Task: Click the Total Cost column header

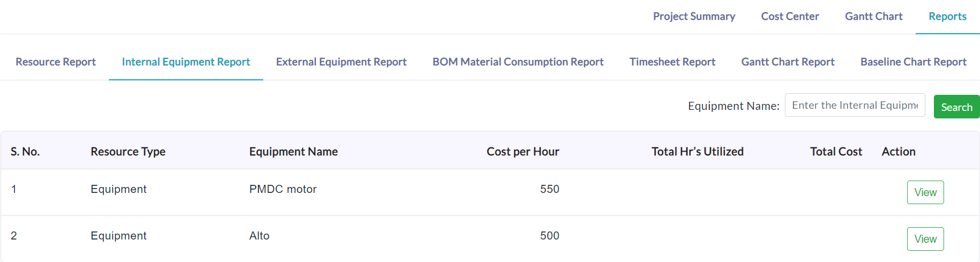Action: 836,152
